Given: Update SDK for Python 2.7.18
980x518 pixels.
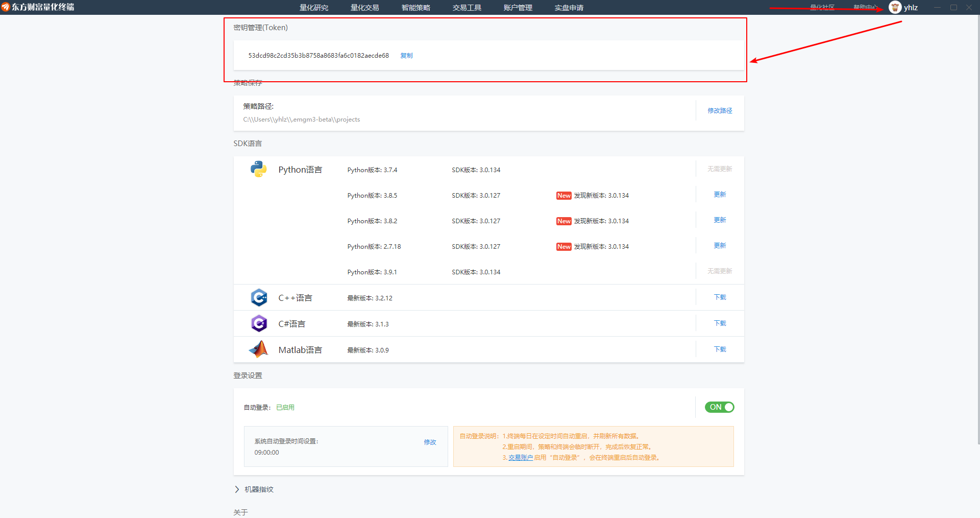Looking at the screenshot, I should 720,246.
